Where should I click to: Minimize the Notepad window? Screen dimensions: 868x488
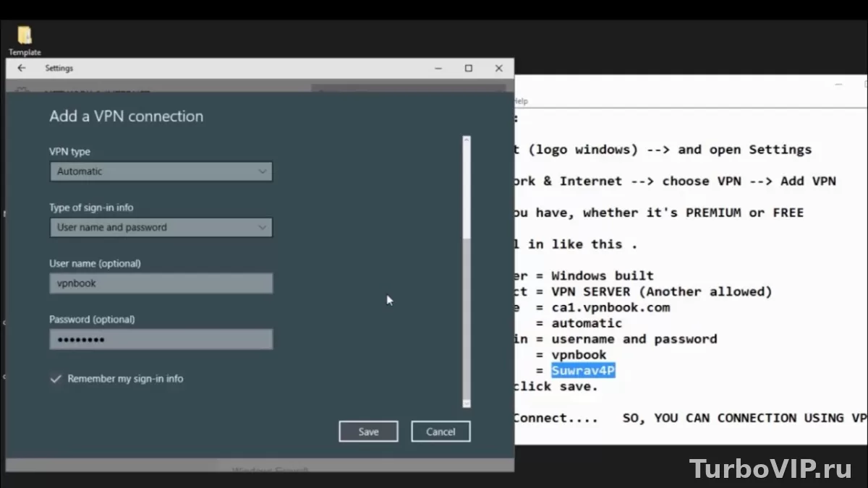(x=839, y=85)
